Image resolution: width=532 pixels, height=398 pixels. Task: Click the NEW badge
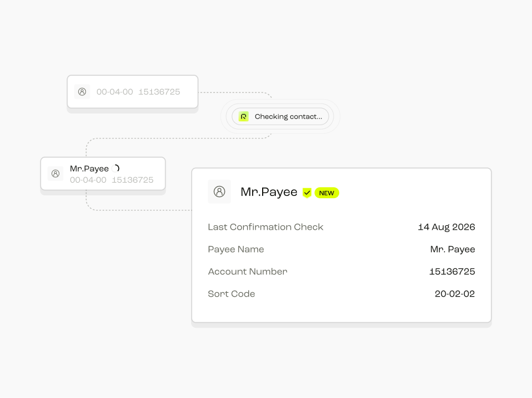click(327, 193)
